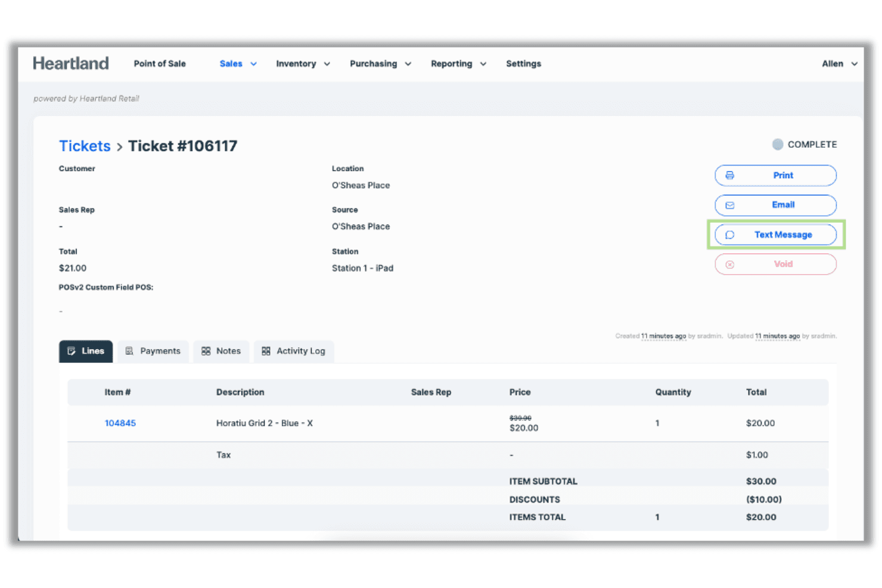
Task: Click the Void button label
Action: pyautogui.click(x=783, y=264)
